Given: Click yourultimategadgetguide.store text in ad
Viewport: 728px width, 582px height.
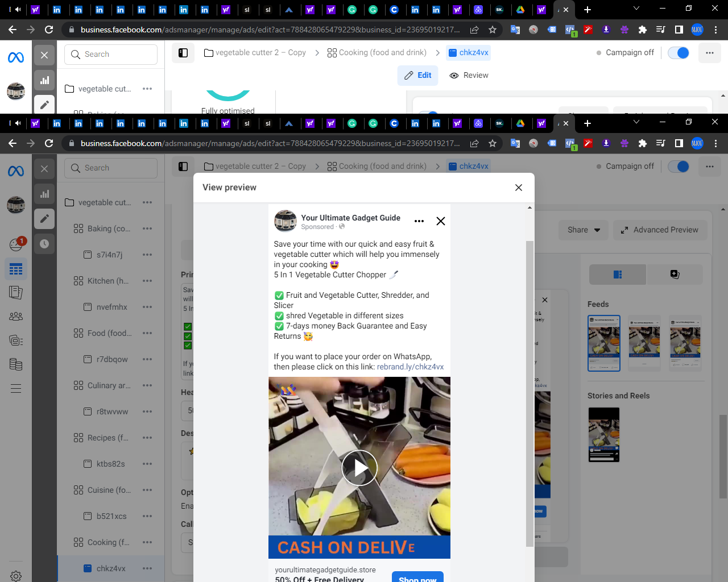Looking at the screenshot, I should coord(325,569).
